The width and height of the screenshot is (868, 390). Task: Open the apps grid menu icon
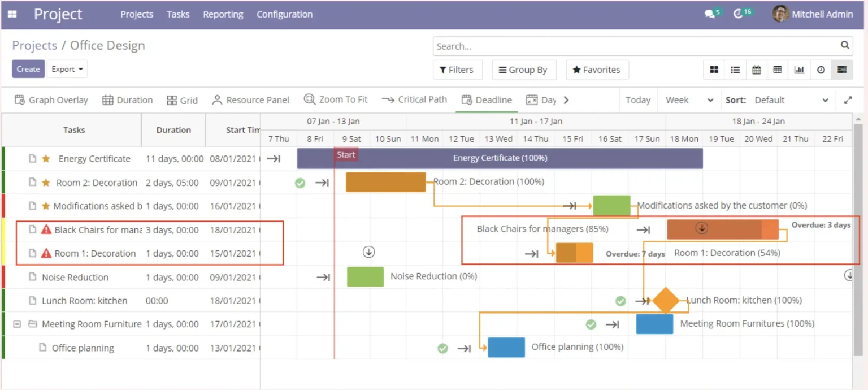[x=12, y=14]
